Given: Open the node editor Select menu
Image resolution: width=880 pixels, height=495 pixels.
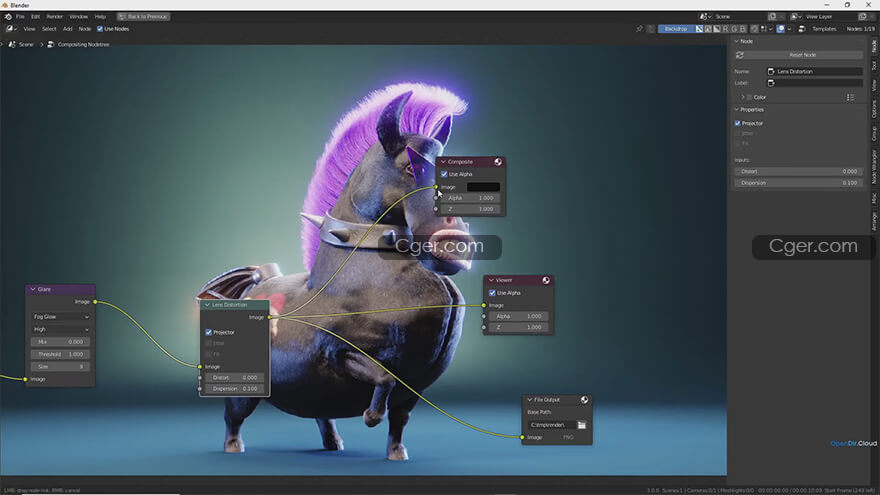Looking at the screenshot, I should (49, 29).
